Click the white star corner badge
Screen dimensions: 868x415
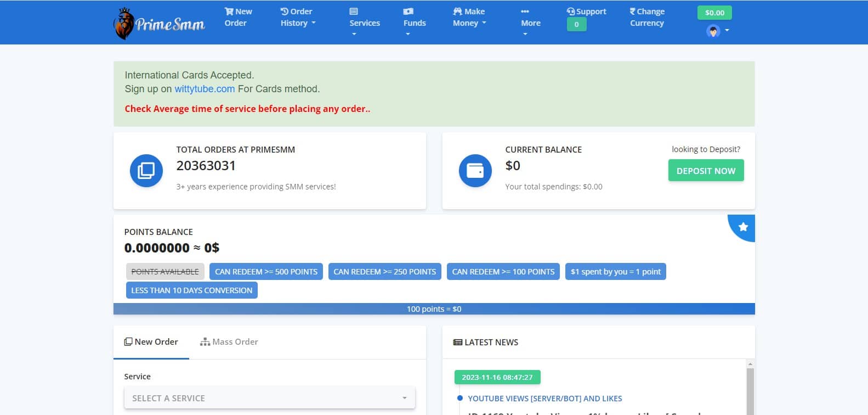coord(743,227)
